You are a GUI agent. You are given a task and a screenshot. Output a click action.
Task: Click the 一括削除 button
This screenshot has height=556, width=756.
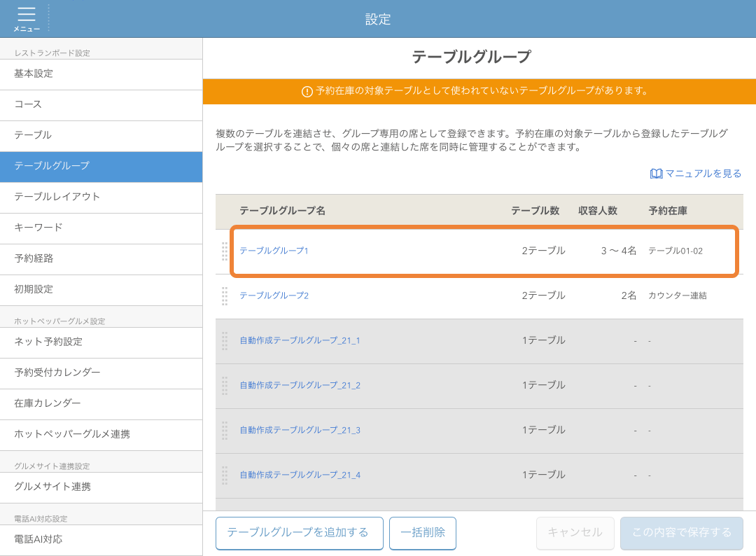click(423, 533)
